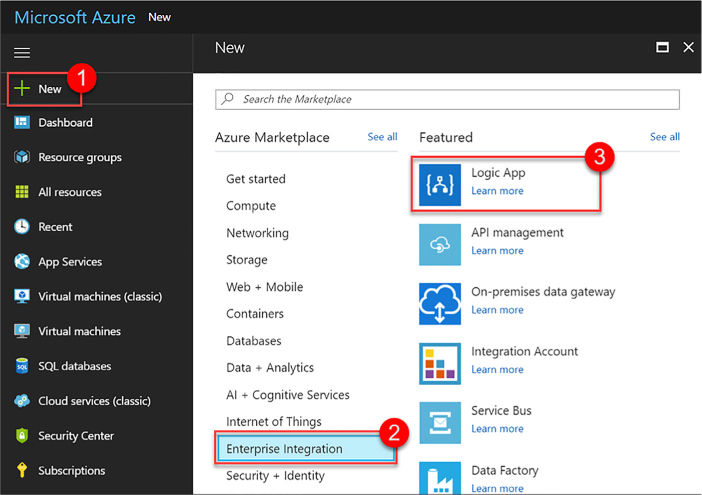Screen dimensions: 702x495
Task: Close the New blade
Action: click(688, 47)
